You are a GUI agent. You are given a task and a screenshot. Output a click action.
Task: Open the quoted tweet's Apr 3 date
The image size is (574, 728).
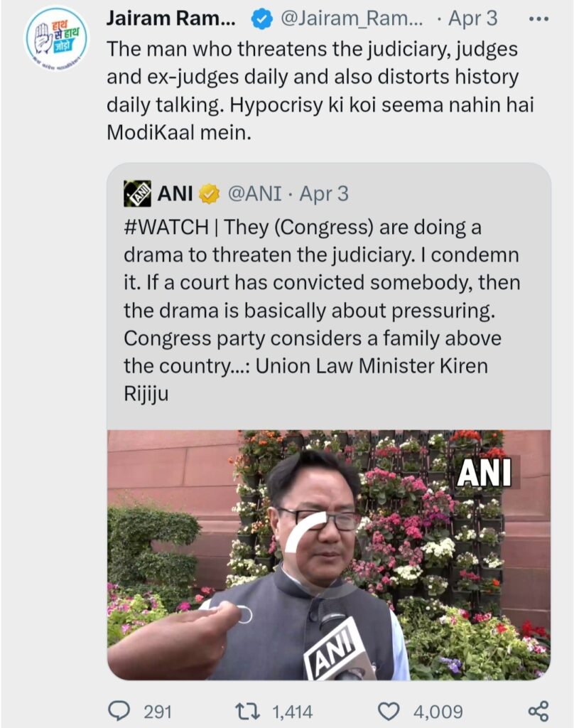[323, 193]
